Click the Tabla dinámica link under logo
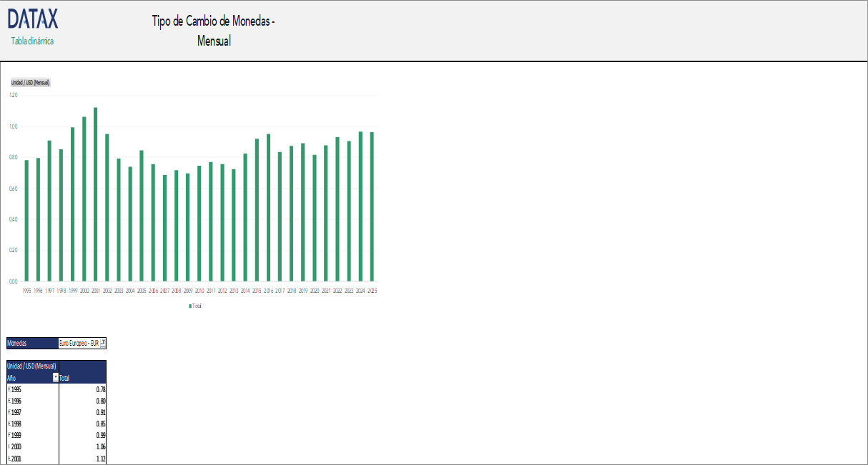 [32, 41]
